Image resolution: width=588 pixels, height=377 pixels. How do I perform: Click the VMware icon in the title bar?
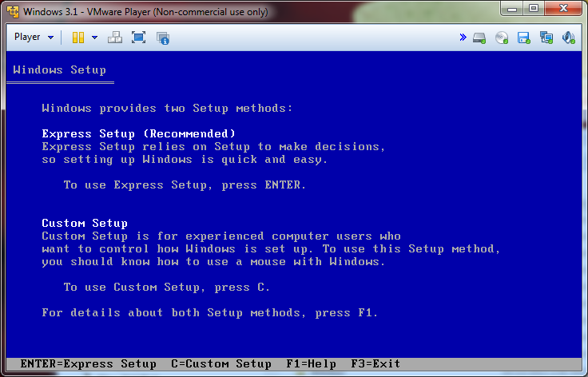pyautogui.click(x=13, y=12)
